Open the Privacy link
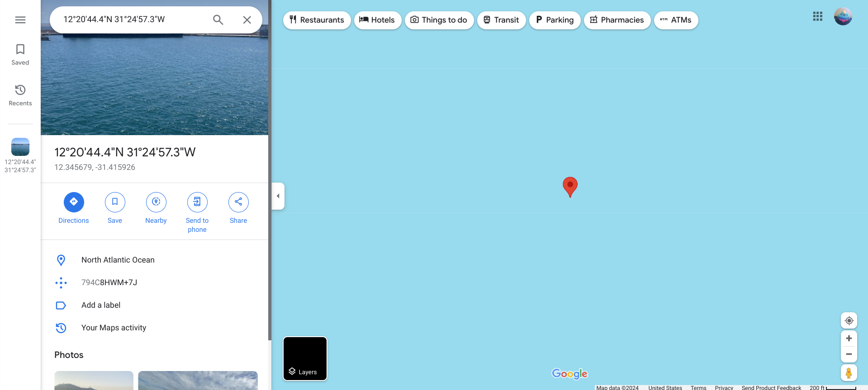Viewport: 868px width, 390px height. 724,387
